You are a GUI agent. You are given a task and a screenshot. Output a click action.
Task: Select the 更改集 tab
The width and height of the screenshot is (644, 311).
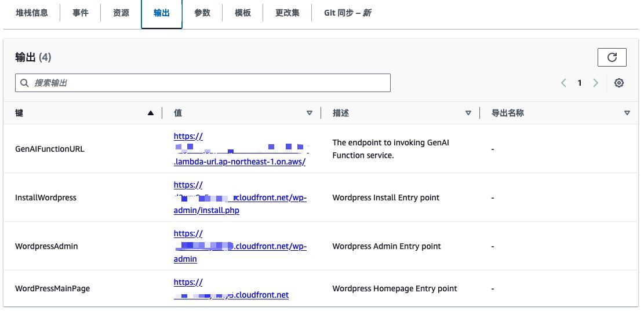click(288, 13)
